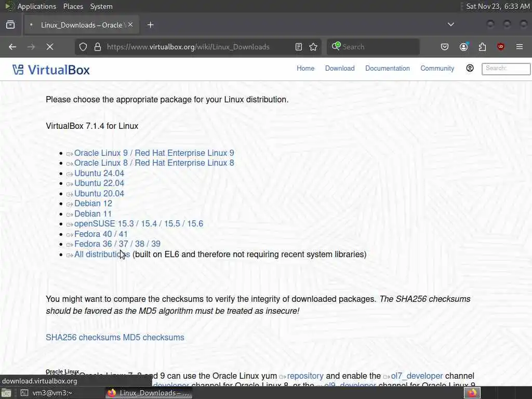Open the All distributions link
The width and height of the screenshot is (532, 399).
click(x=102, y=255)
